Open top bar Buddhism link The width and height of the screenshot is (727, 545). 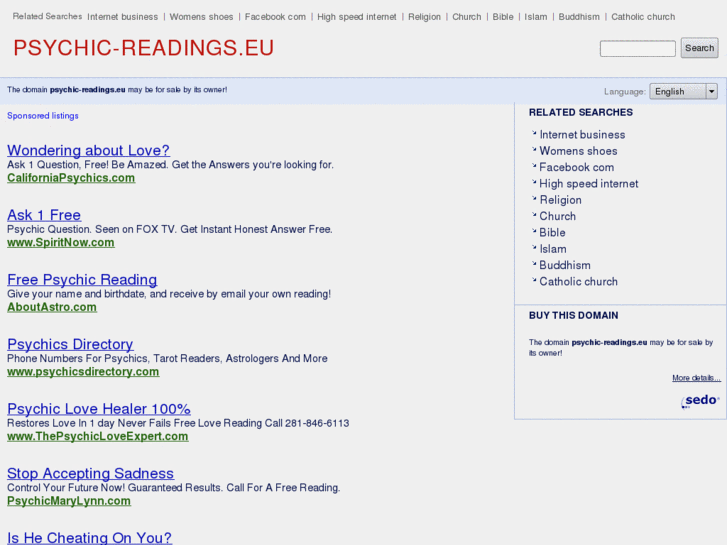579,17
